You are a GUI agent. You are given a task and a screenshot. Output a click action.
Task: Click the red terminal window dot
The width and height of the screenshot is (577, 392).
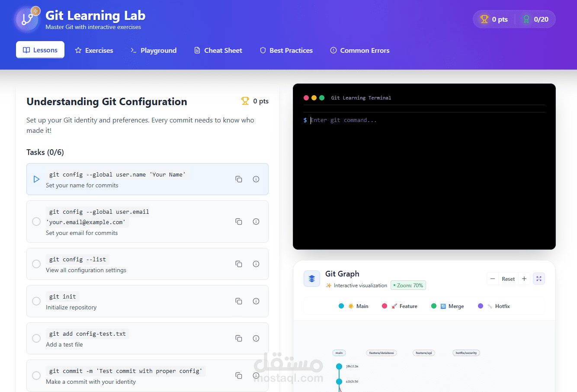306,98
